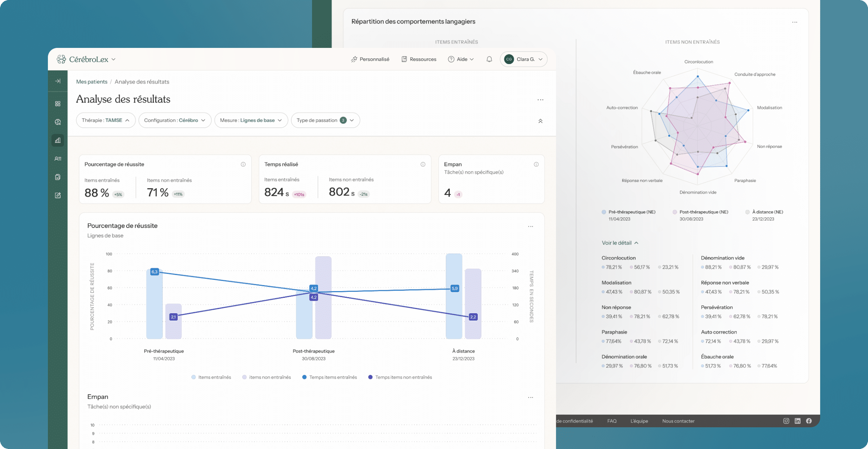Toggle Temps items entraînés legend entry
The image size is (868, 449).
pyautogui.click(x=329, y=377)
